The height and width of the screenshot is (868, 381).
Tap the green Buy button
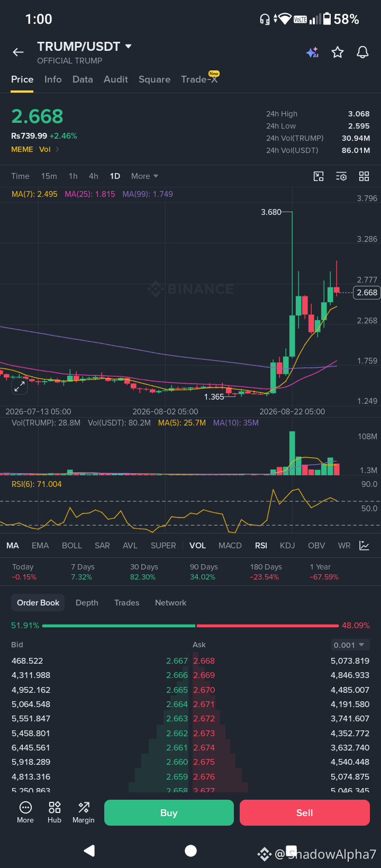pyautogui.click(x=169, y=813)
